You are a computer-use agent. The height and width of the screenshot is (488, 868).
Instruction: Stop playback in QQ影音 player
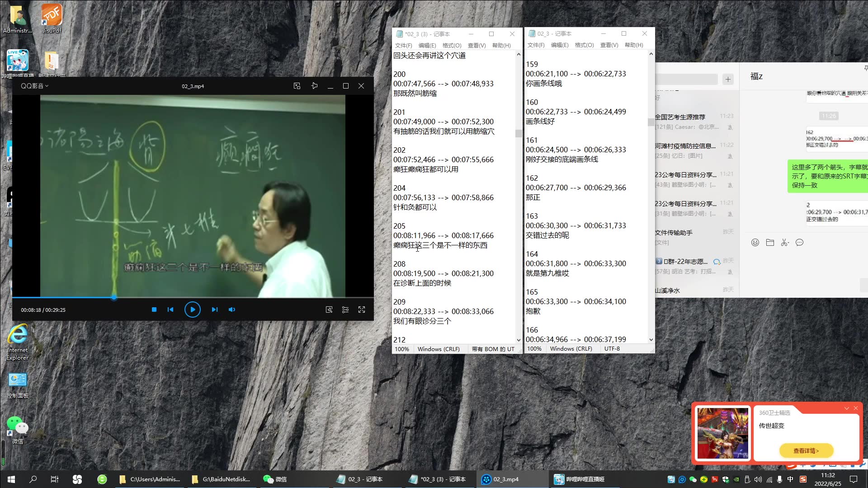[154, 310]
